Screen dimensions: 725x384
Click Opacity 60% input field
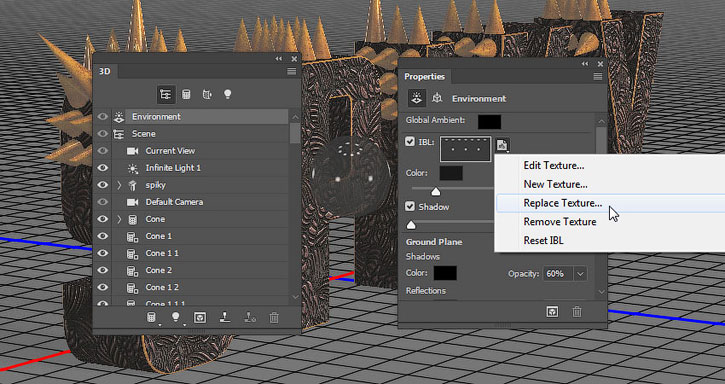(558, 274)
